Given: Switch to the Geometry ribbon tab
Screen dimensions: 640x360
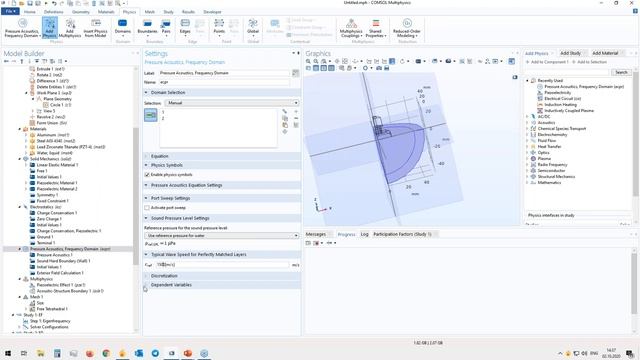Looking at the screenshot, I should pyautogui.click(x=81, y=12).
